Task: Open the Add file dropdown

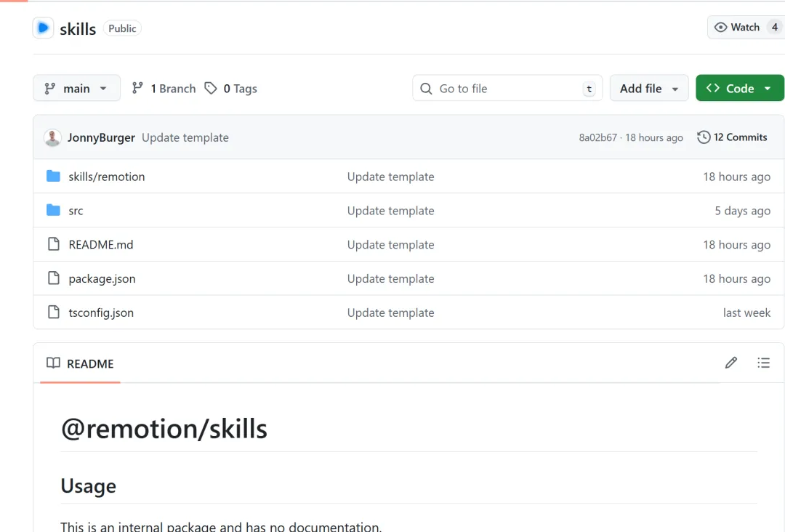Action: click(x=649, y=88)
